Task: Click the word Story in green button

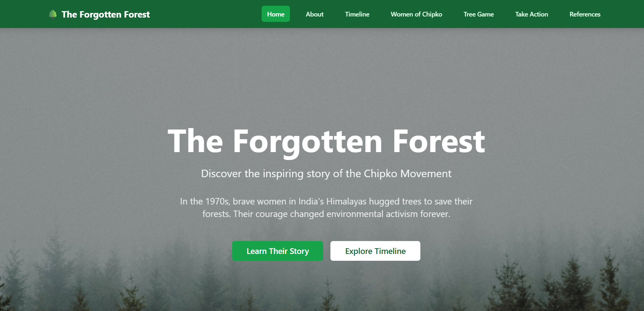Action: point(299,251)
